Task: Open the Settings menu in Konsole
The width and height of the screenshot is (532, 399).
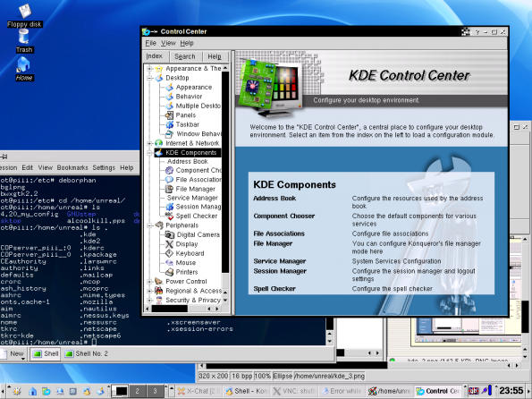Action: point(104,167)
